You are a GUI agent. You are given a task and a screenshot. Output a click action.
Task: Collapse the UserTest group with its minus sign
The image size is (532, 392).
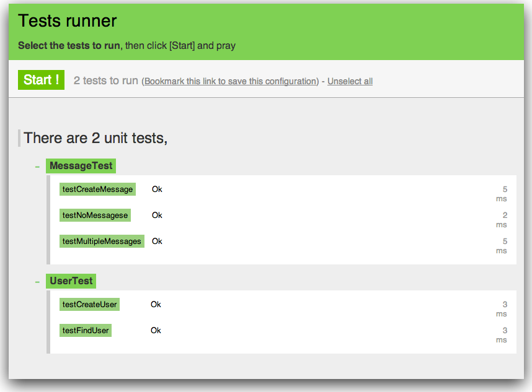pyautogui.click(x=37, y=281)
